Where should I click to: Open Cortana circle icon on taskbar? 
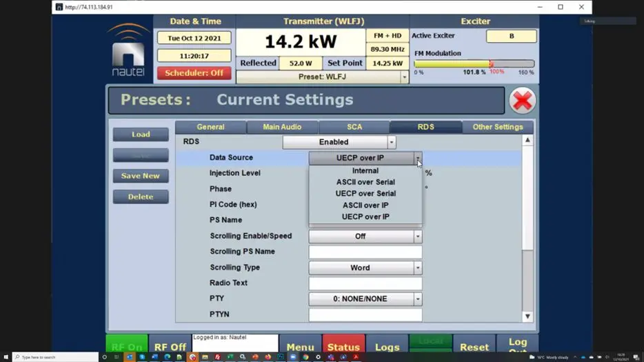(104, 357)
